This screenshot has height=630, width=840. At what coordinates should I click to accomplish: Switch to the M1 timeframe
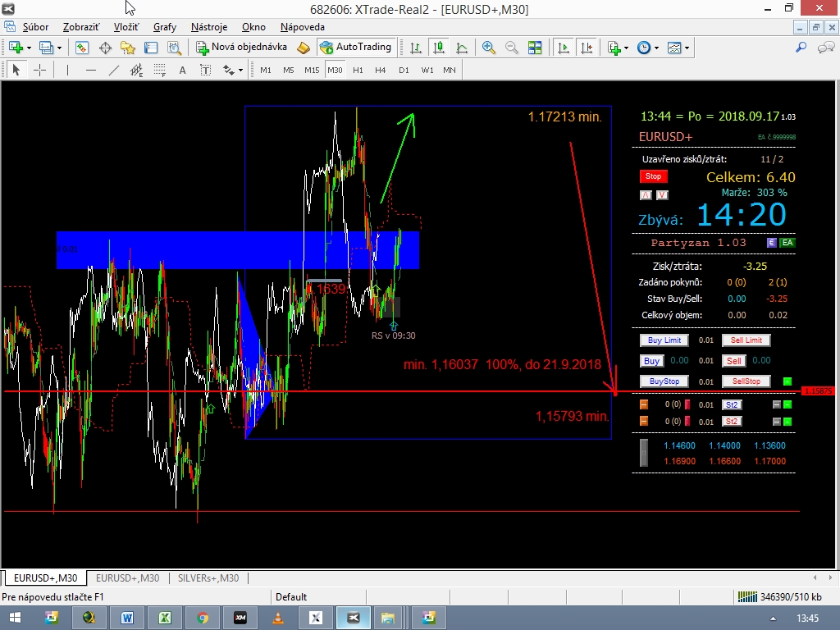pos(265,70)
